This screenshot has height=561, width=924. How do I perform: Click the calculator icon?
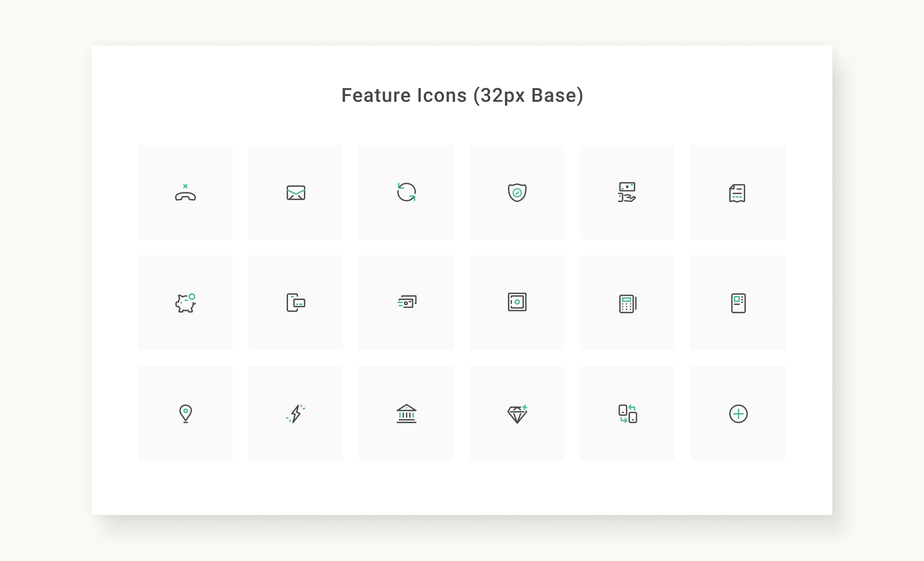pos(628,304)
